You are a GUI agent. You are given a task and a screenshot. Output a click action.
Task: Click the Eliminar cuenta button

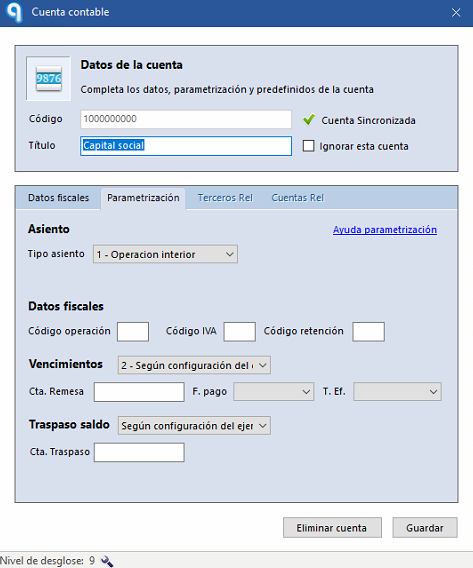pos(332,528)
